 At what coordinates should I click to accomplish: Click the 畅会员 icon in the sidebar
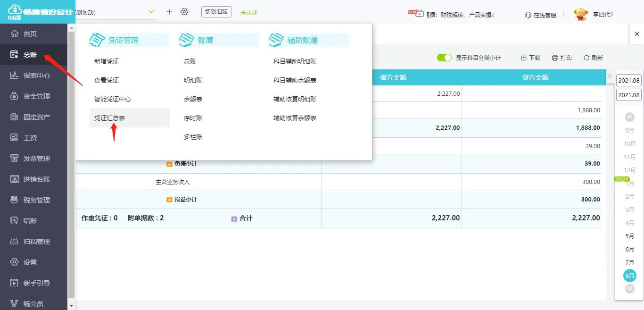14,304
